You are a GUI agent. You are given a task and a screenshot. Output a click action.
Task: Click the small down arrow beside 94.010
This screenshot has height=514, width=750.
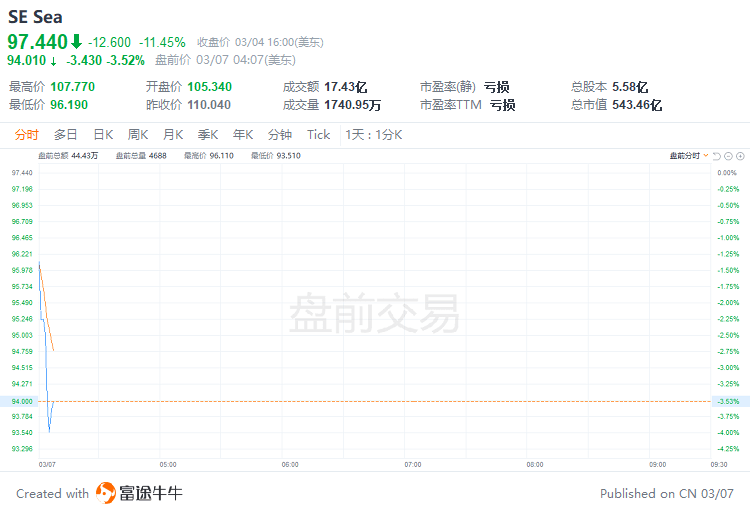(x=54, y=60)
